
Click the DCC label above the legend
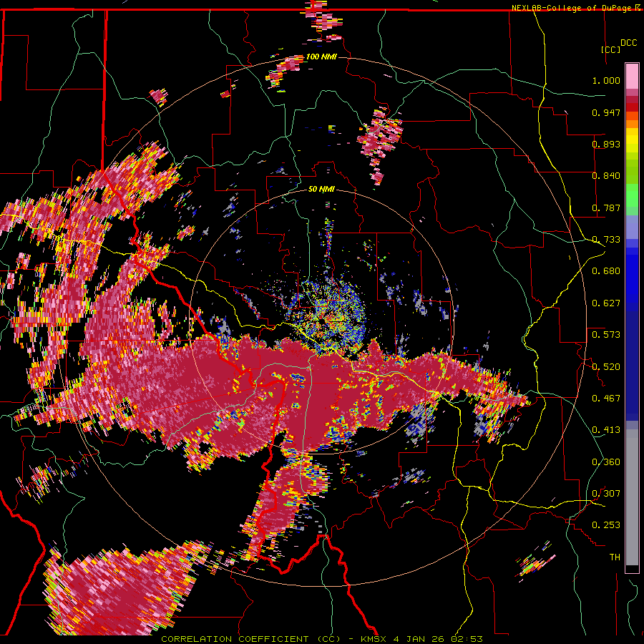pos(629,43)
